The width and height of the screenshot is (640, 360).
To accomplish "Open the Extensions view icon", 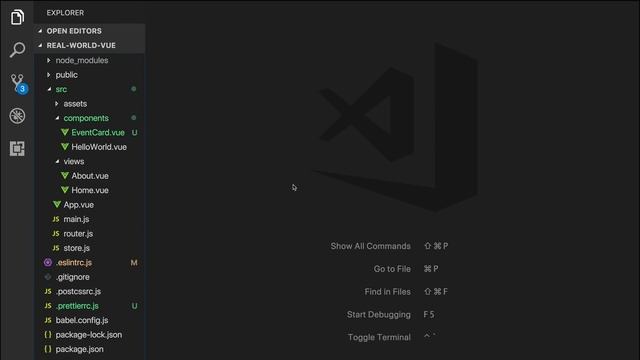I will pyautogui.click(x=17, y=149).
